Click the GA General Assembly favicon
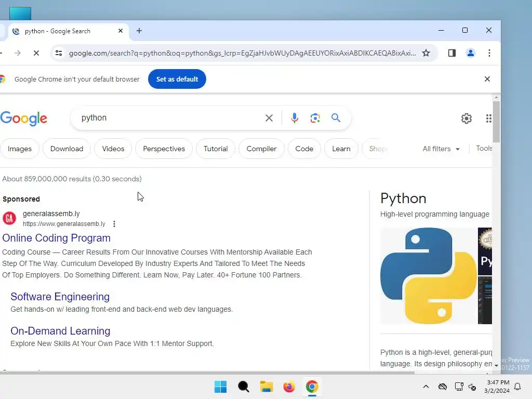Image resolution: width=532 pixels, height=399 pixels. [9, 219]
